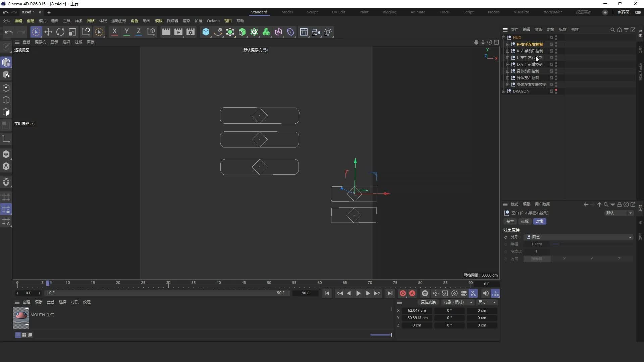The image size is (644, 362).
Task: Open the 运动图形 menu
Action: pos(119,21)
